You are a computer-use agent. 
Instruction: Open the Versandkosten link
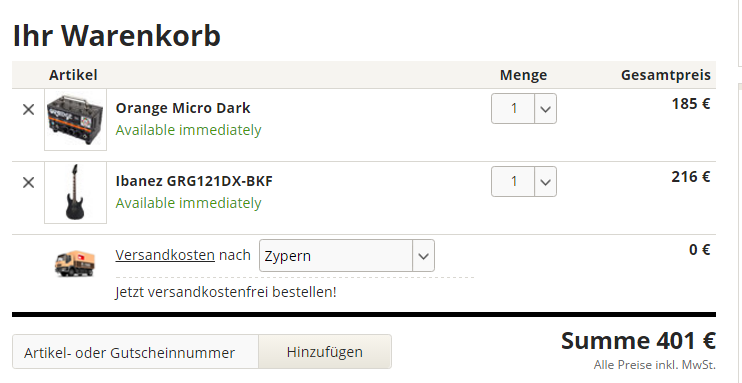click(165, 255)
